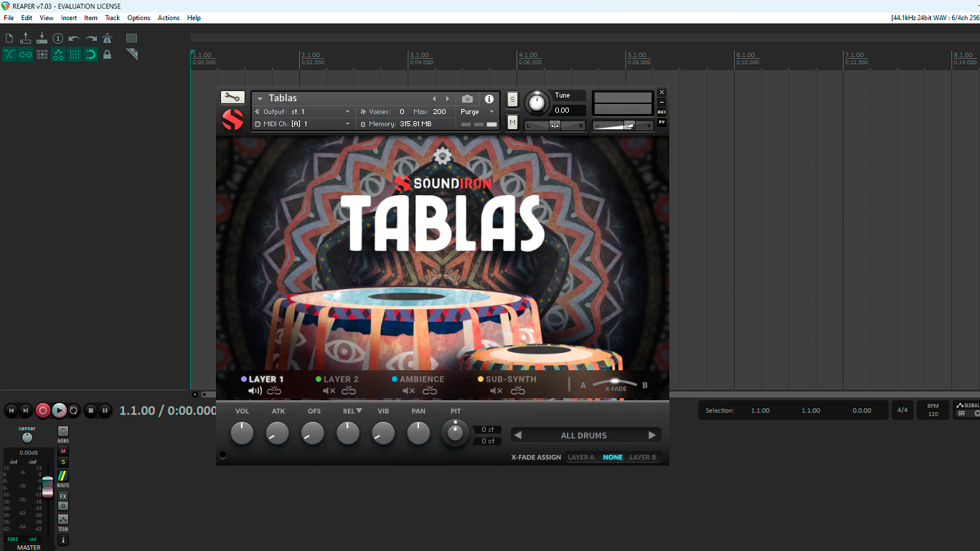This screenshot has width=980, height=551.
Task: Click the Save Project download icon
Action: (x=42, y=38)
